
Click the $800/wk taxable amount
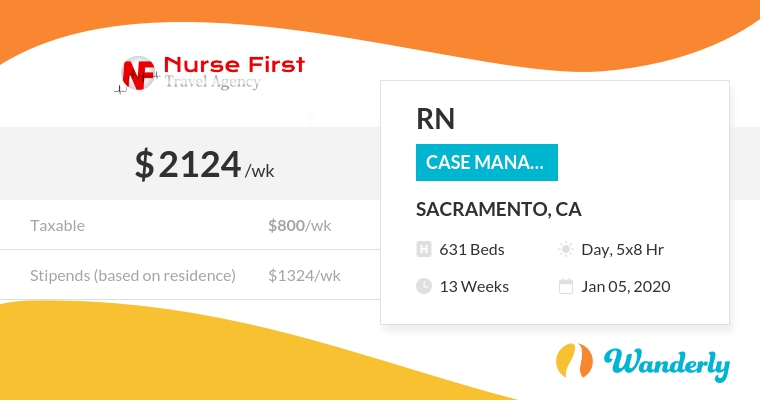[x=299, y=225]
